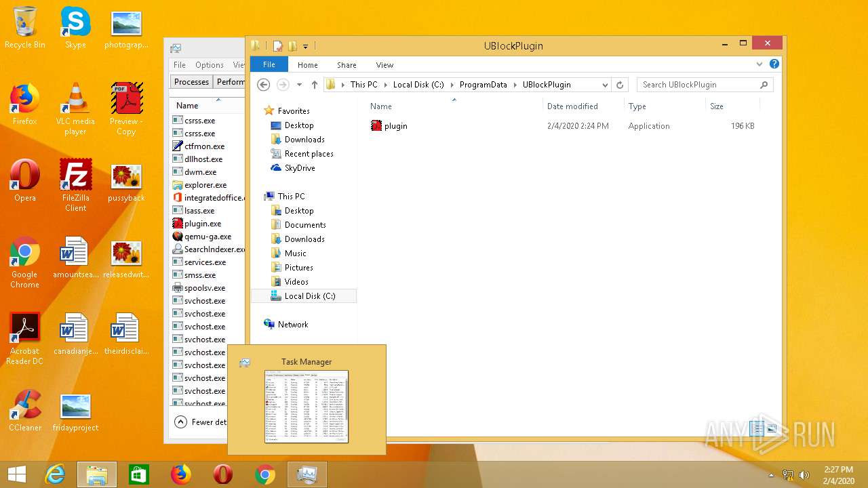This screenshot has height=488, width=868.
Task: Show hidden icons in the system tray
Action: (771, 475)
